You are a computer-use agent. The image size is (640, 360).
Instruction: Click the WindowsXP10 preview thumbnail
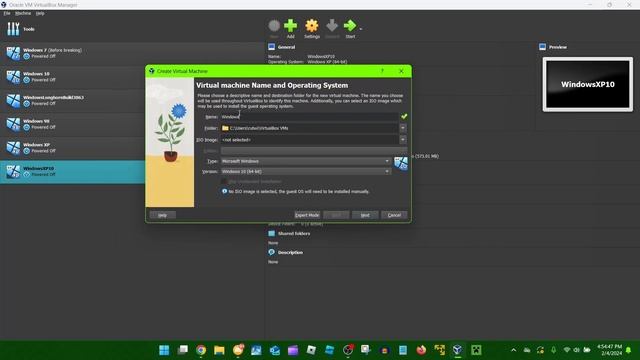click(x=588, y=84)
